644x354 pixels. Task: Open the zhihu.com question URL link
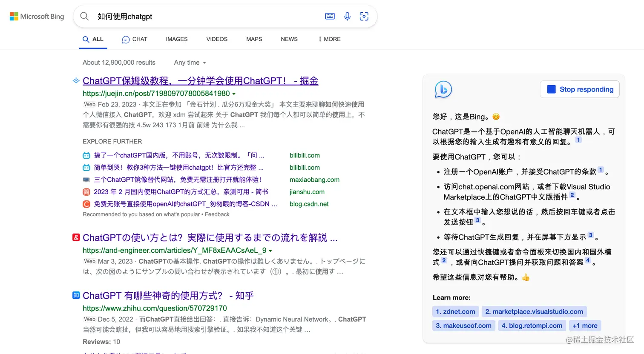155,308
